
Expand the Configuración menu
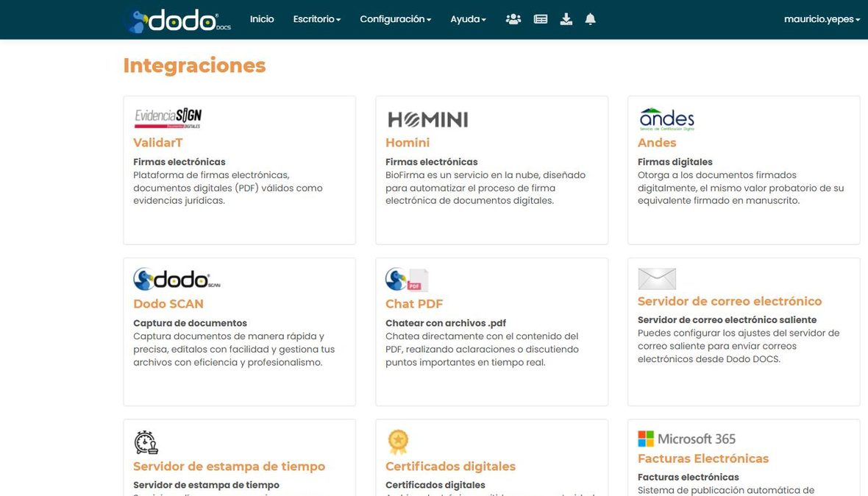(x=395, y=19)
